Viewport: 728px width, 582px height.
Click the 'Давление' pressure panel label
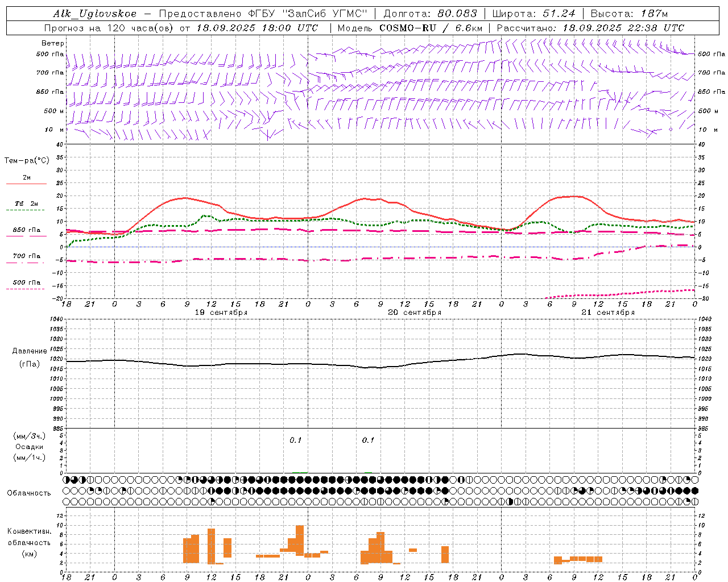point(30,351)
